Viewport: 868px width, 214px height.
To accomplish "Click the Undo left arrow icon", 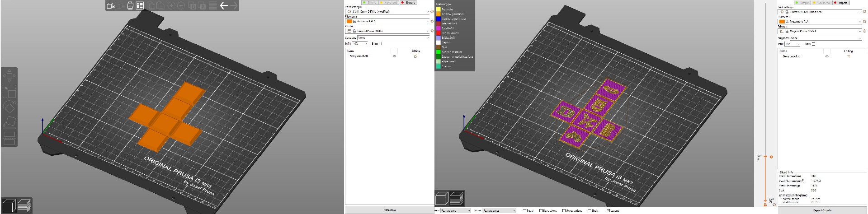I will coord(223,5).
